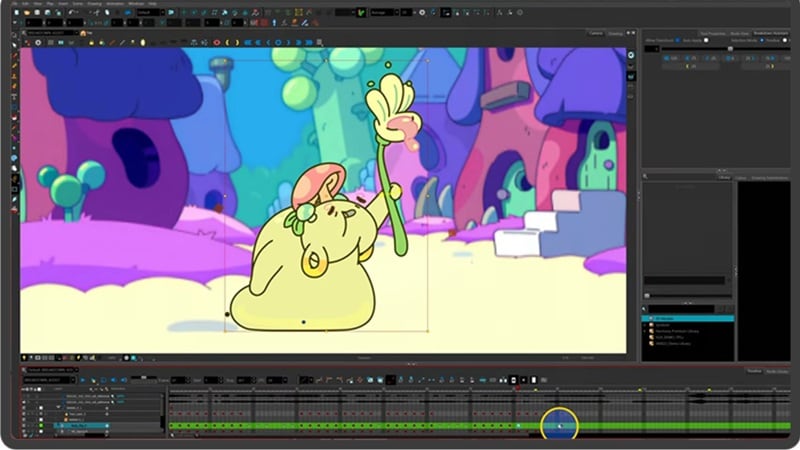Click the red playhead marker on timeline ruler
The width and height of the screenshot is (800, 450).
[x=517, y=389]
